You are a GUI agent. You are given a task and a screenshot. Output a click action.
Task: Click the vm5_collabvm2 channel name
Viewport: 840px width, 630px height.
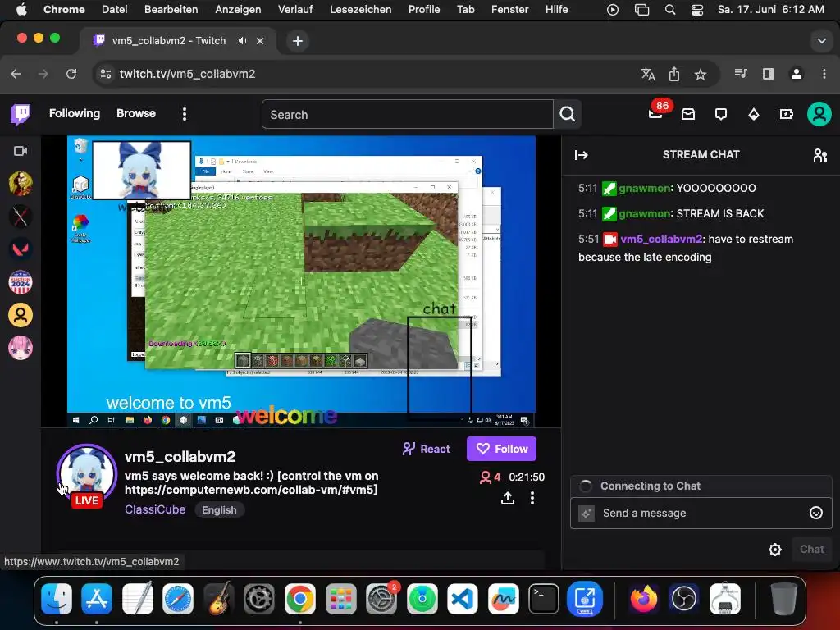[180, 456]
